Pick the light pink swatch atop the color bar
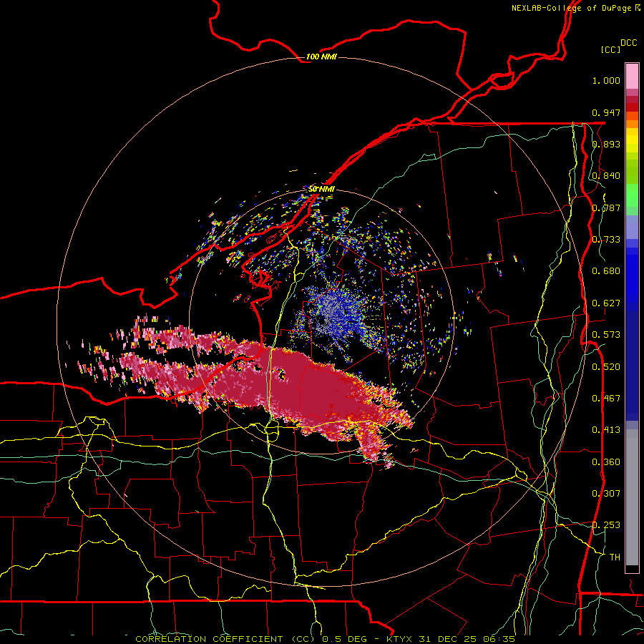644x644 pixels. 632,76
